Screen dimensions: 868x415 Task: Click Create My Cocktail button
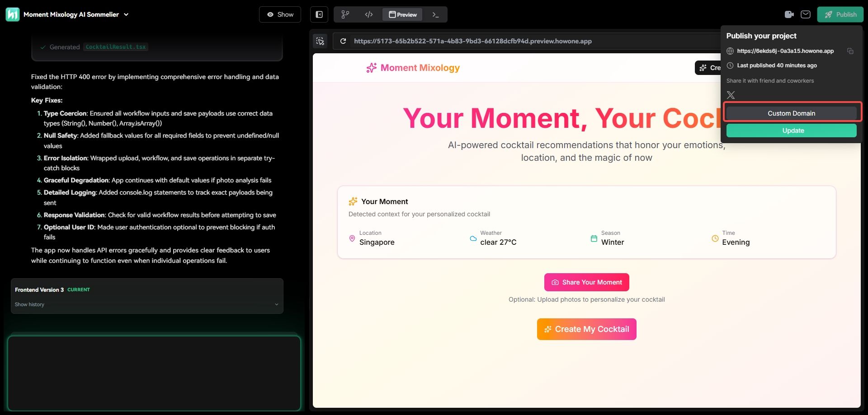(x=586, y=329)
